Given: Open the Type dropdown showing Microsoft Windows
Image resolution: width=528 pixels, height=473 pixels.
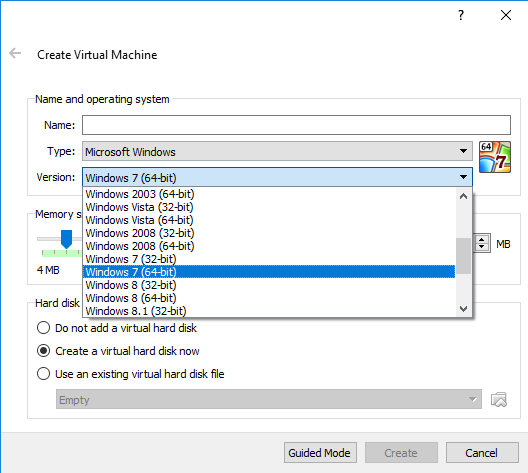Looking at the screenshot, I should coord(277,151).
